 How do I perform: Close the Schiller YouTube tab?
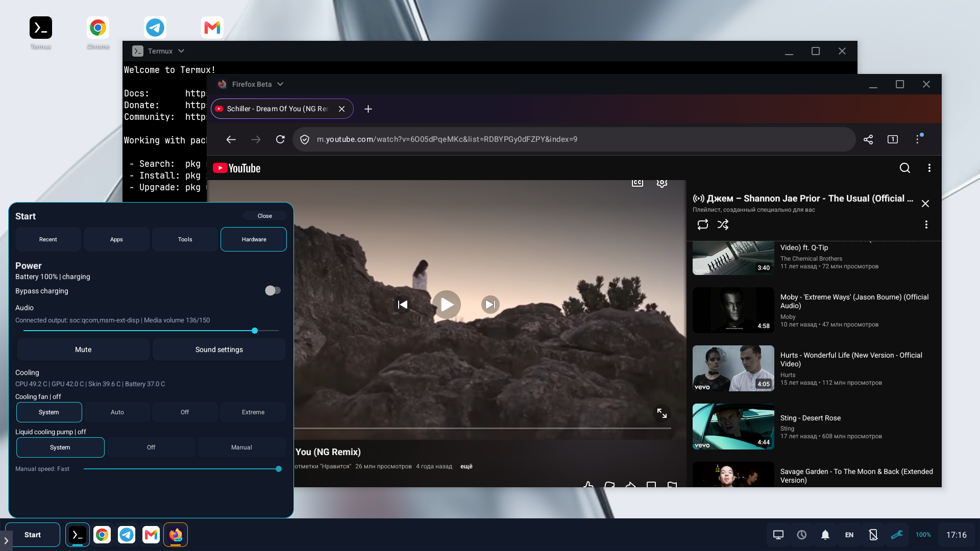point(342,109)
